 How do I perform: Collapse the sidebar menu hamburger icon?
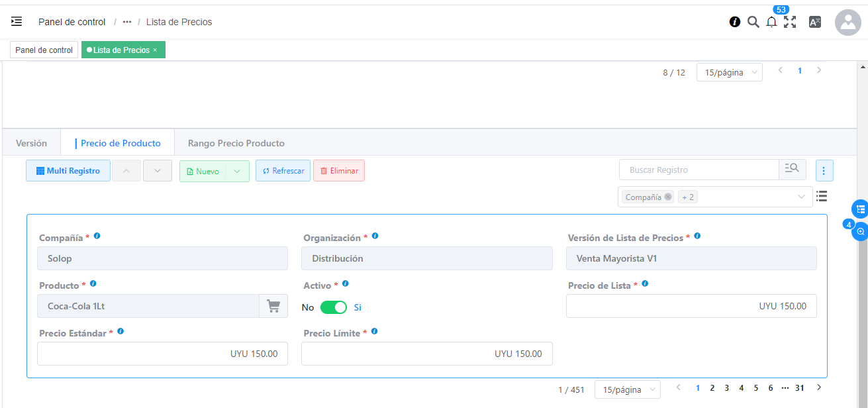coord(17,22)
